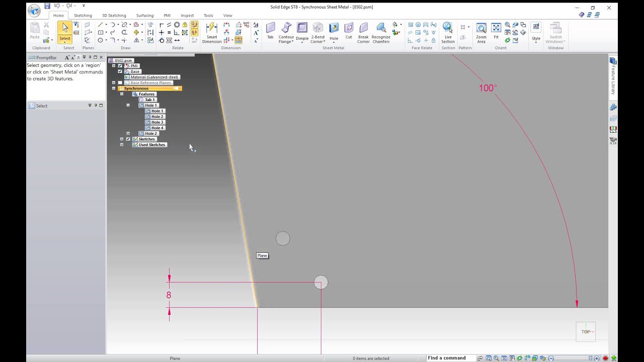
Task: Click Recognize Chamfers
Action: pyautogui.click(x=381, y=33)
